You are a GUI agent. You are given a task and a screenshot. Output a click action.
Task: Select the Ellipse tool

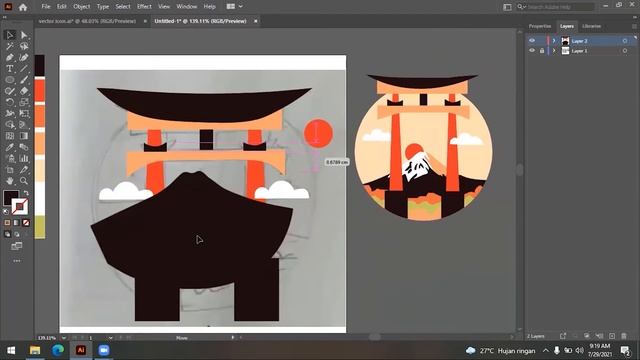pos(10,80)
